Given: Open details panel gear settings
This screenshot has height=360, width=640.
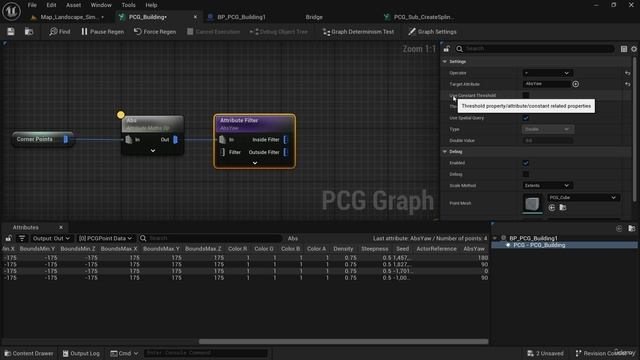Looking at the screenshot, I should (634, 49).
